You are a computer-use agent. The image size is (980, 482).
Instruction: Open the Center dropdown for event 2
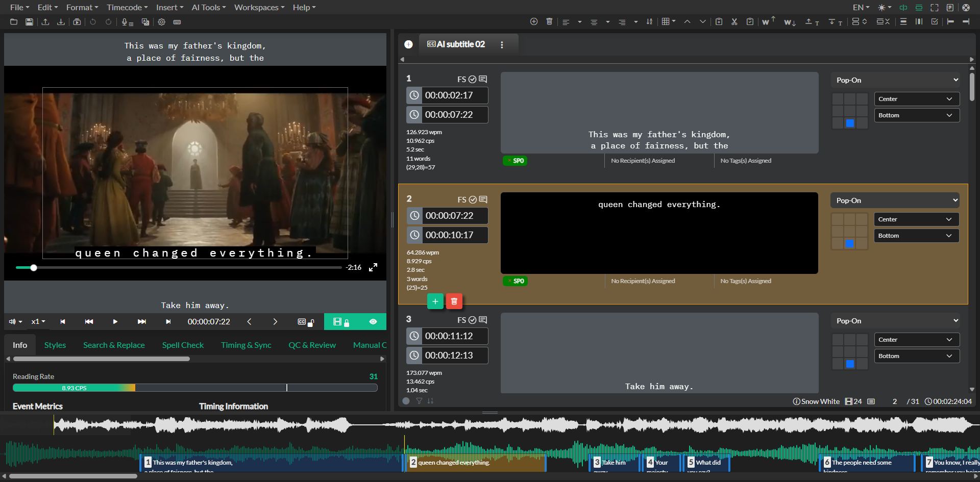click(x=917, y=219)
